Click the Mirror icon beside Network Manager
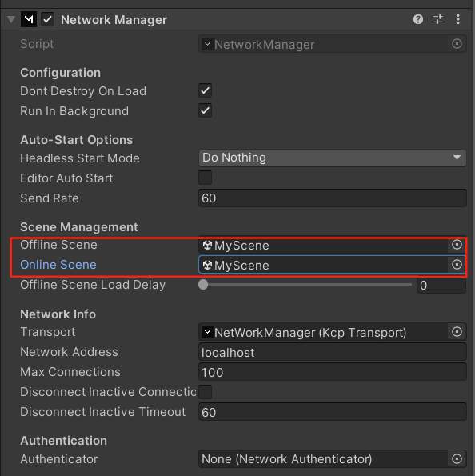The image size is (475, 476). point(29,20)
